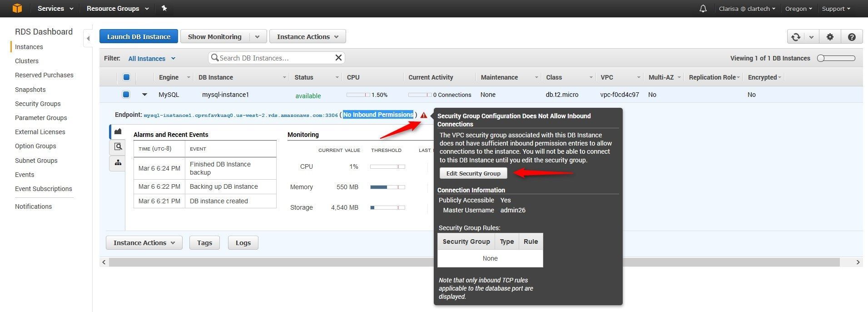Click the No Inbound Permissions link
The width and height of the screenshot is (868, 312).
tap(378, 115)
